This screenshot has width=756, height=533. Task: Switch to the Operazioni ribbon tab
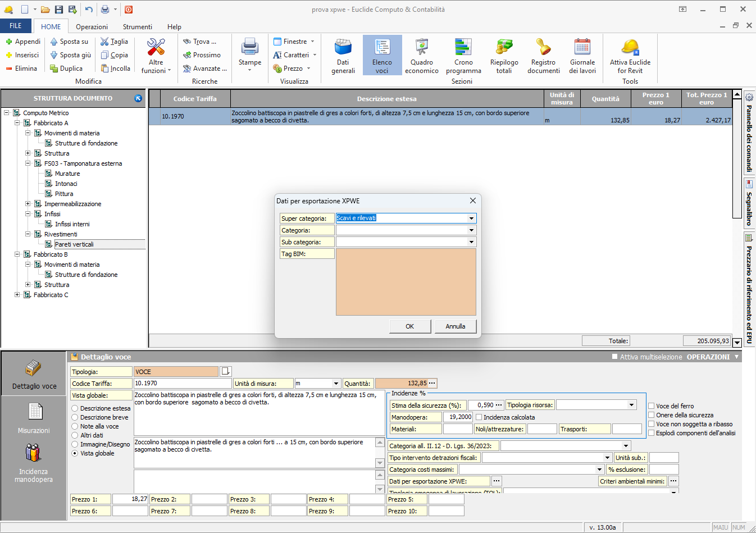(92, 27)
